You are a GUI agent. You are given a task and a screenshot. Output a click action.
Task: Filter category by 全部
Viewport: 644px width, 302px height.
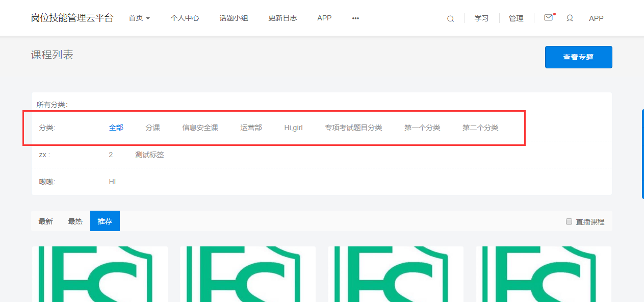[x=116, y=128]
